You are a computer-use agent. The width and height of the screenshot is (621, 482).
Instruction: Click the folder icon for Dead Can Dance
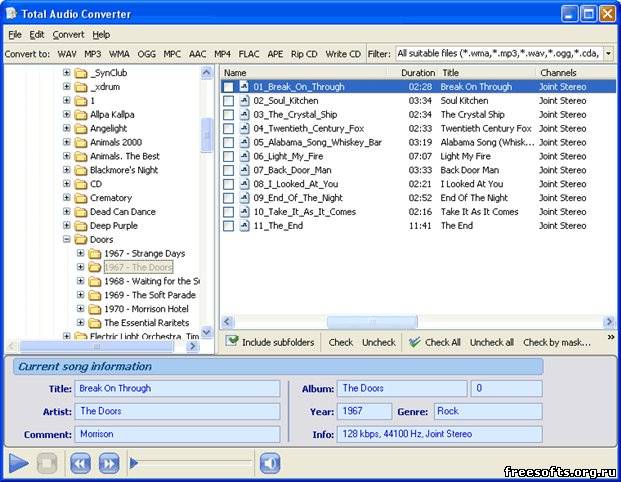click(x=81, y=212)
